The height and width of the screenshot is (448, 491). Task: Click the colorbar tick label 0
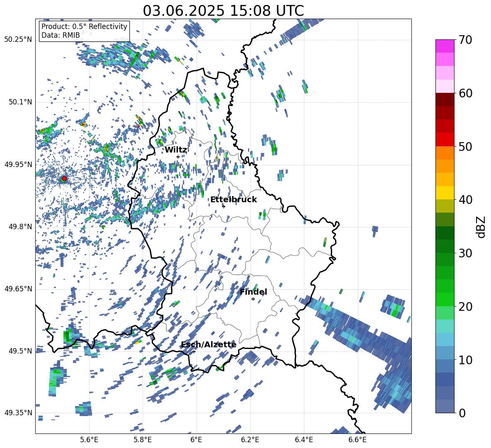click(462, 413)
